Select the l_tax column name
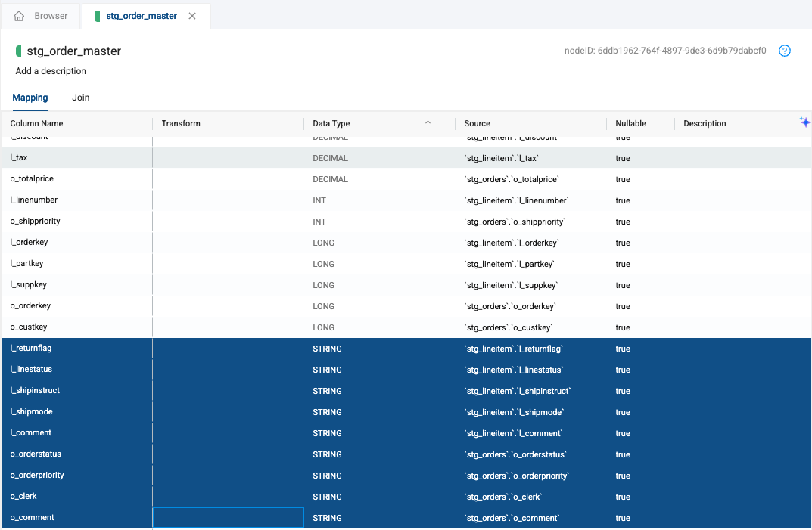The image size is (812, 530). pyautogui.click(x=19, y=157)
